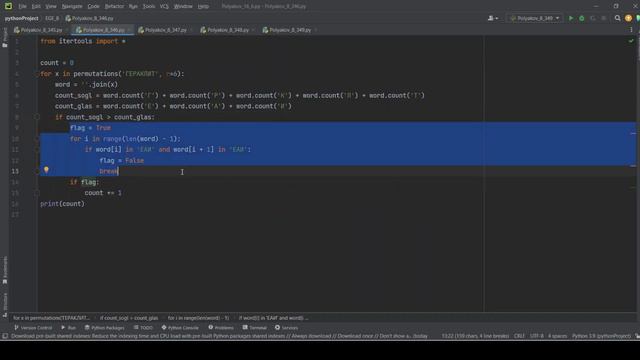The width and height of the screenshot is (640, 360).
Task: Fold the inner for-loop at line 10
Action: pyautogui.click(x=37, y=139)
